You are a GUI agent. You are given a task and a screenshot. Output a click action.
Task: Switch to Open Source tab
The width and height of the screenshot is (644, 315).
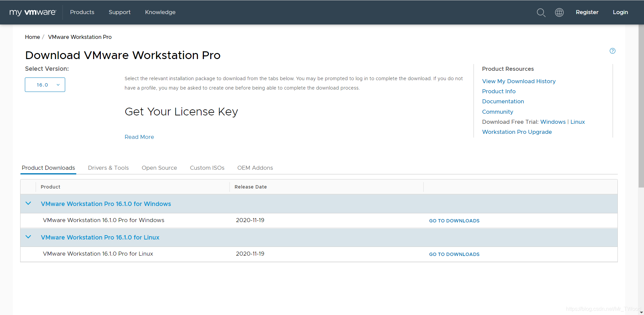pos(159,168)
